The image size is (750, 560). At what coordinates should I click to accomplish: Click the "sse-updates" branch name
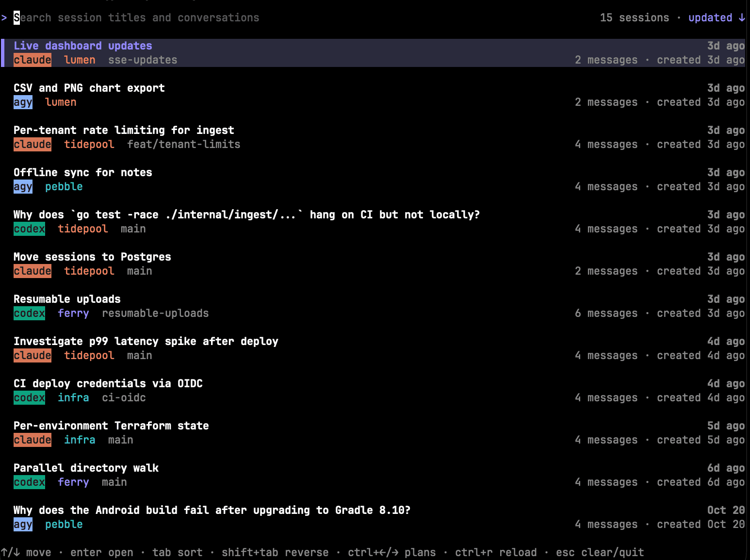click(x=143, y=60)
